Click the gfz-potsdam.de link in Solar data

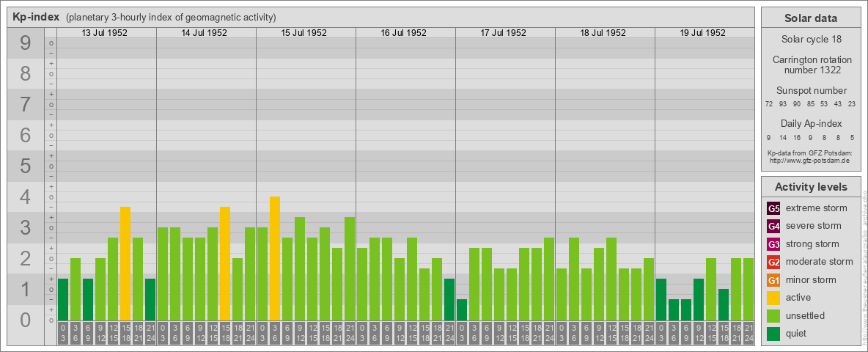click(x=809, y=161)
